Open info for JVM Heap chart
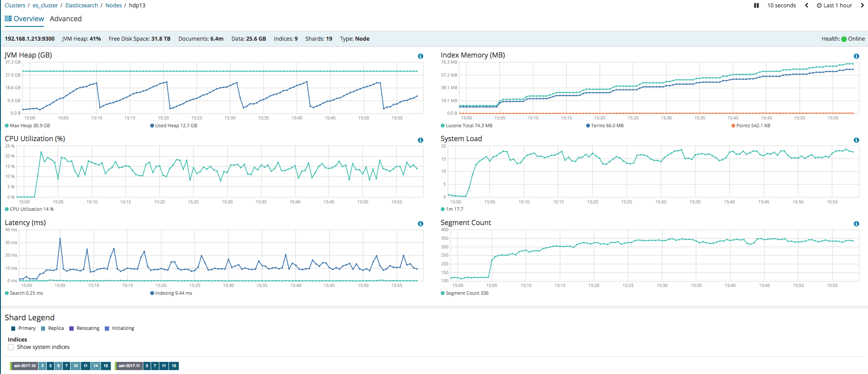Screen dimensions: 868x374 [420, 56]
